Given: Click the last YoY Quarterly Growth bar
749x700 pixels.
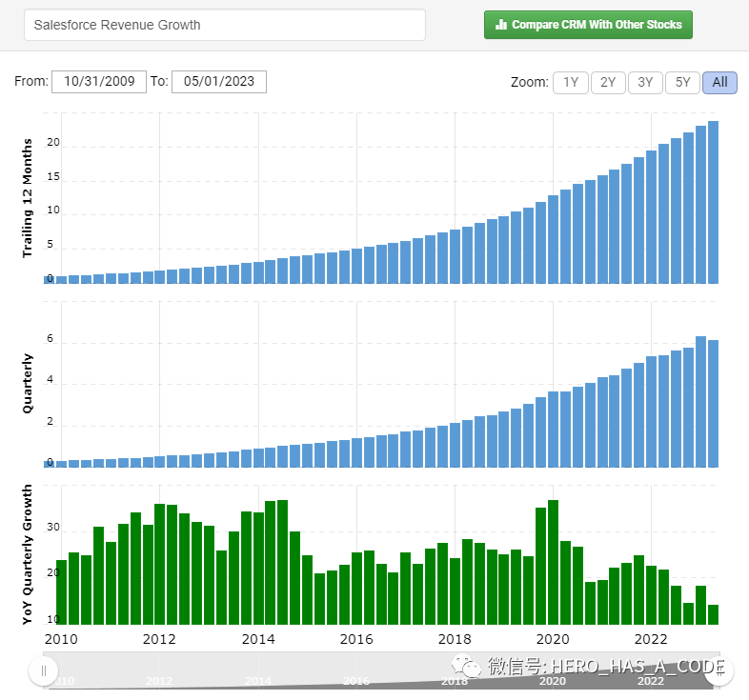Looking at the screenshot, I should [713, 614].
